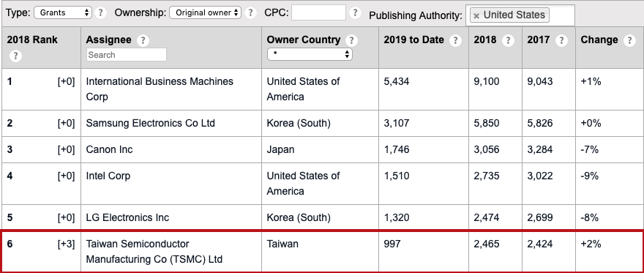Select International Business Machines Corp assignee
The image size is (644, 273).
point(160,89)
